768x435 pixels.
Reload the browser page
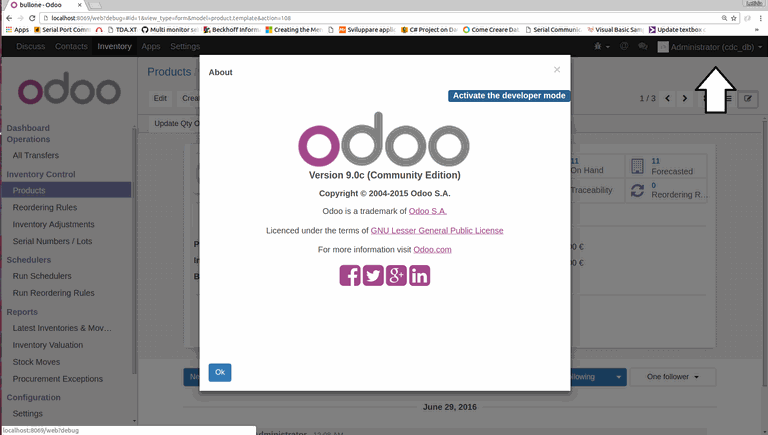32,18
